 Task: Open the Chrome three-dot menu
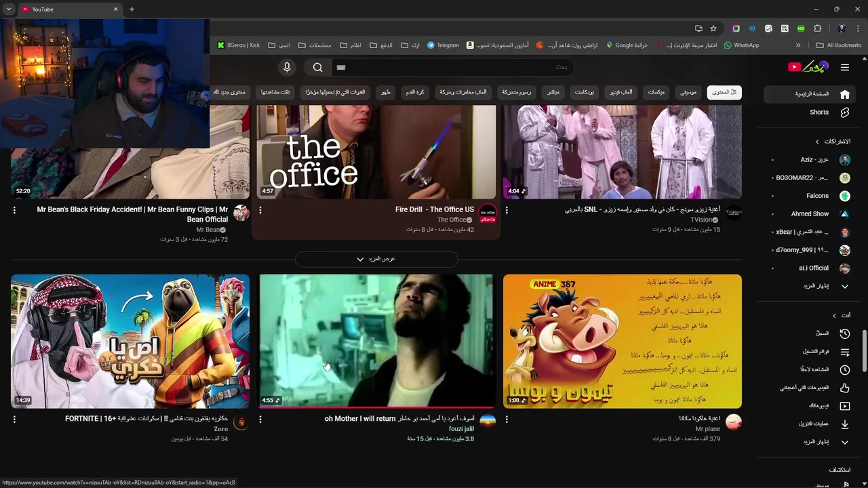pos(859,28)
